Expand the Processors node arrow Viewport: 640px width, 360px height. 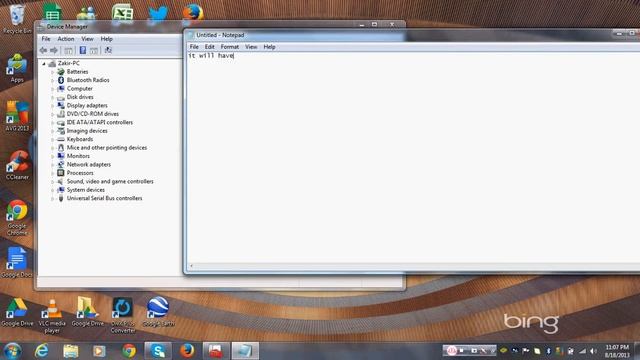click(x=53, y=173)
